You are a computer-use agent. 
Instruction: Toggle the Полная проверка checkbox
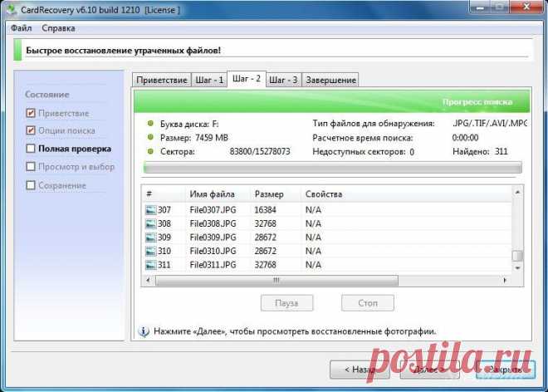[x=31, y=149]
